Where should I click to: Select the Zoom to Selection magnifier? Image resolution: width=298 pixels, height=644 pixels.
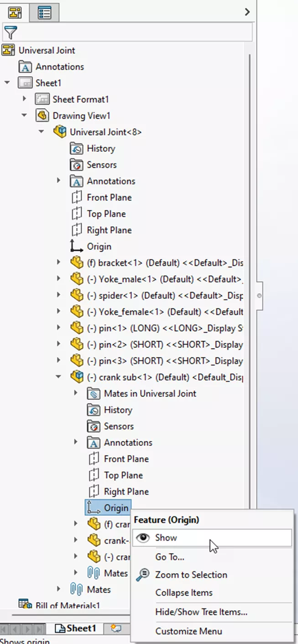click(144, 575)
